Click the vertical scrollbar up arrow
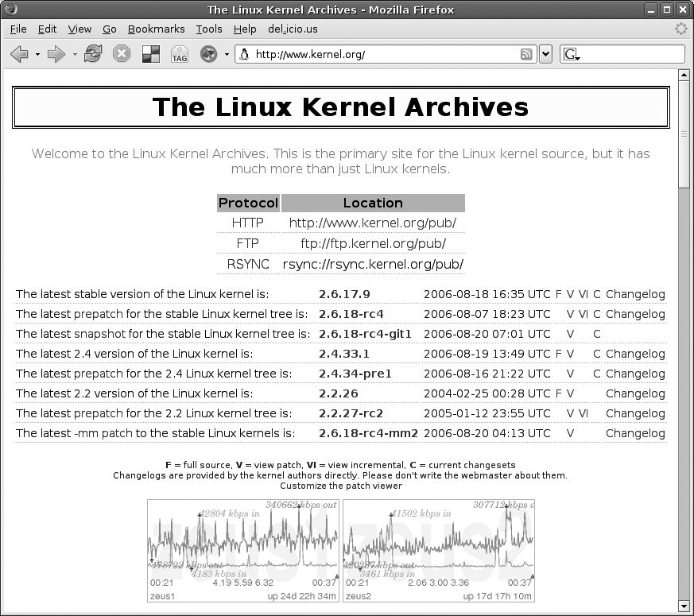 coord(684,76)
